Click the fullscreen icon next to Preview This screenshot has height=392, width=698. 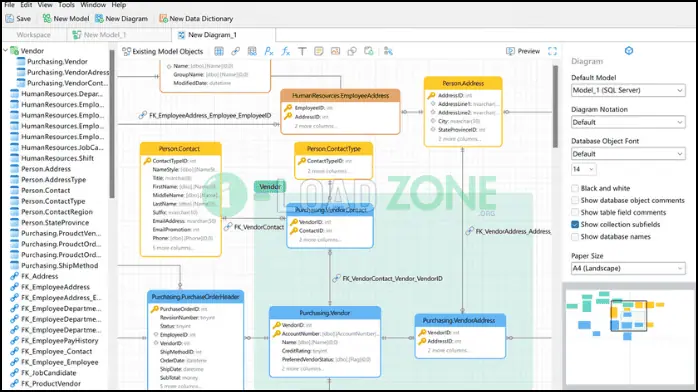point(552,51)
